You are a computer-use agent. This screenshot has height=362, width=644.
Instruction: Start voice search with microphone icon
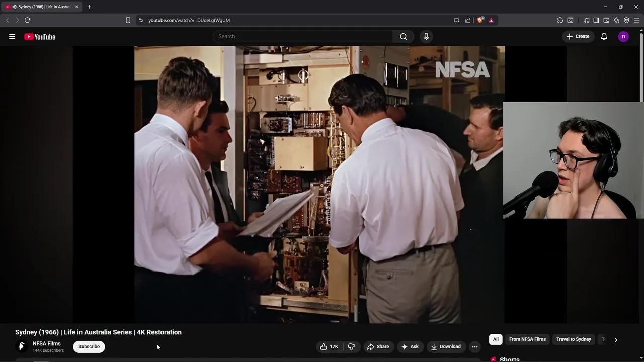(x=426, y=36)
